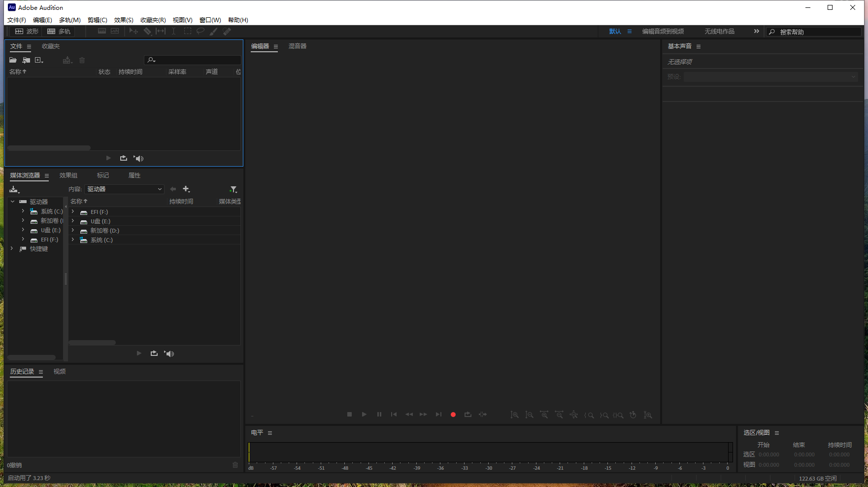Select the Lasso Selection tool
Screen dimensions: 868x487
point(200,31)
